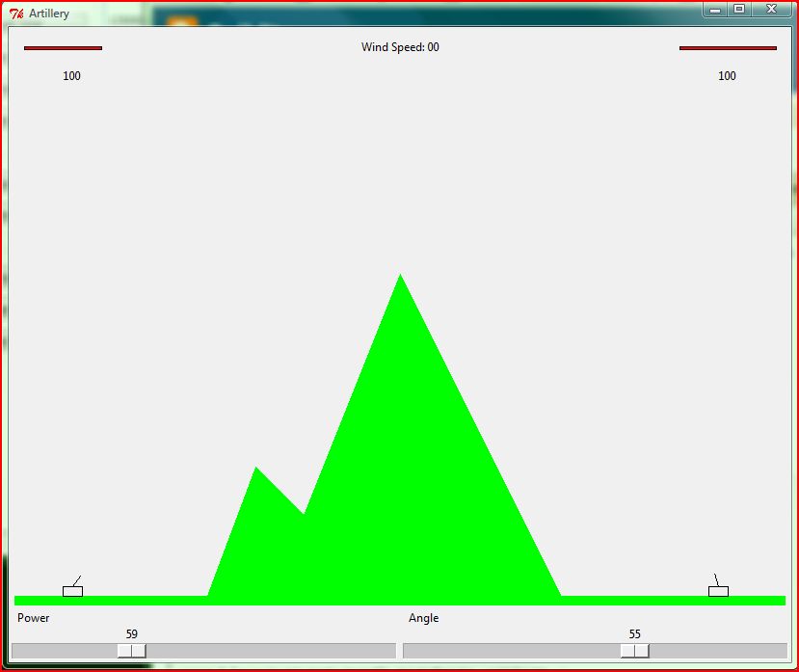Click the right player's tank

pyautogui.click(x=718, y=591)
